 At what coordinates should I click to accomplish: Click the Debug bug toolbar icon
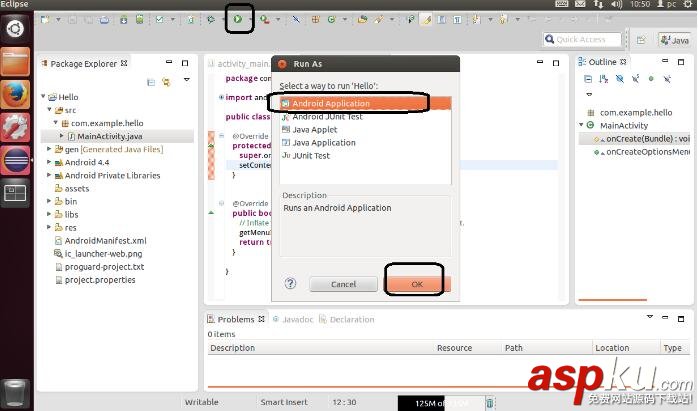(x=211, y=20)
